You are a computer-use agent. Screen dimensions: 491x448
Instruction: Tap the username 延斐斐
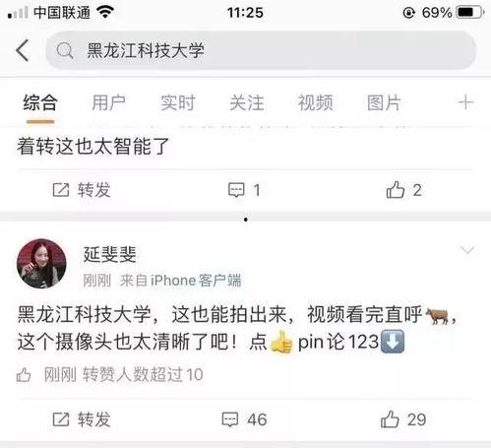coord(109,254)
